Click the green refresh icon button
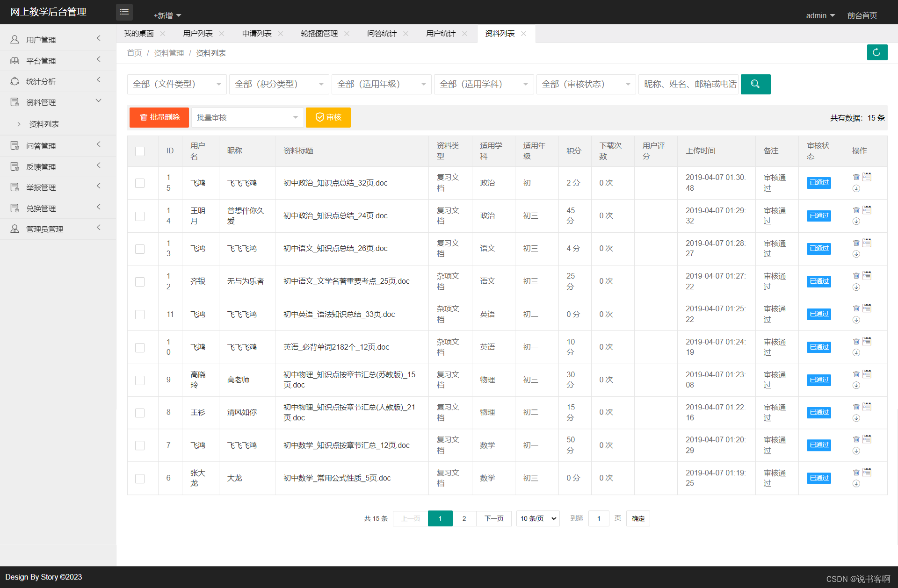Image resolution: width=898 pixels, height=588 pixels. pos(877,52)
